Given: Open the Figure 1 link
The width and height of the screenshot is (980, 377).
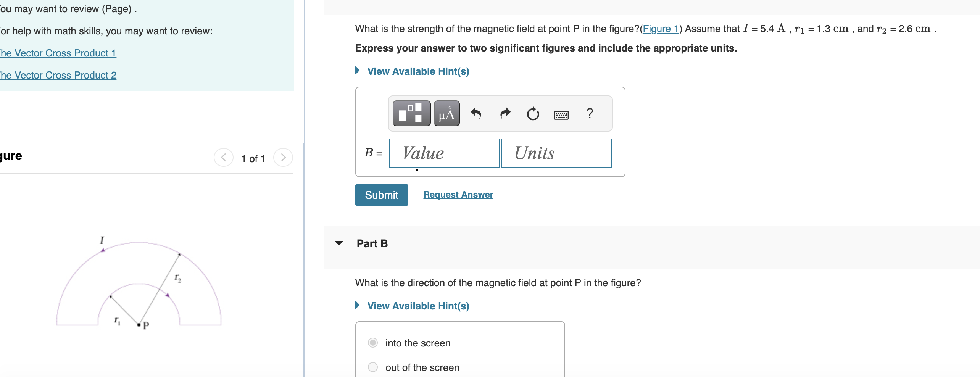Looking at the screenshot, I should [661, 29].
